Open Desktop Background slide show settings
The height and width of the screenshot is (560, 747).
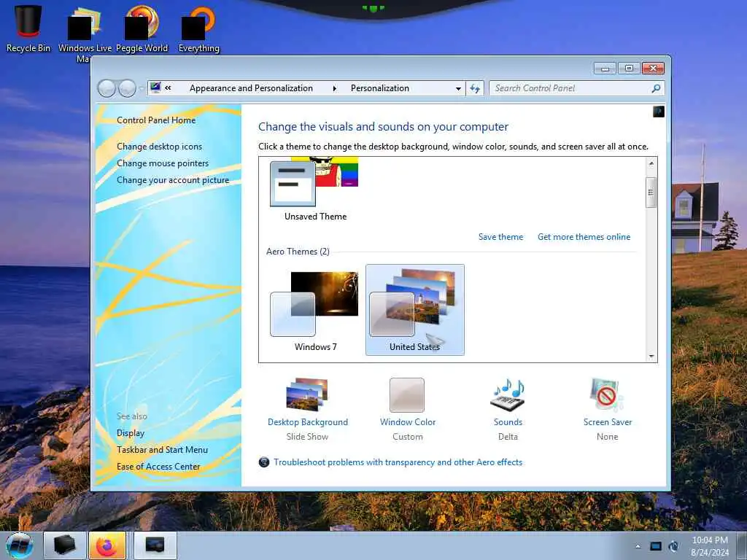307,394
